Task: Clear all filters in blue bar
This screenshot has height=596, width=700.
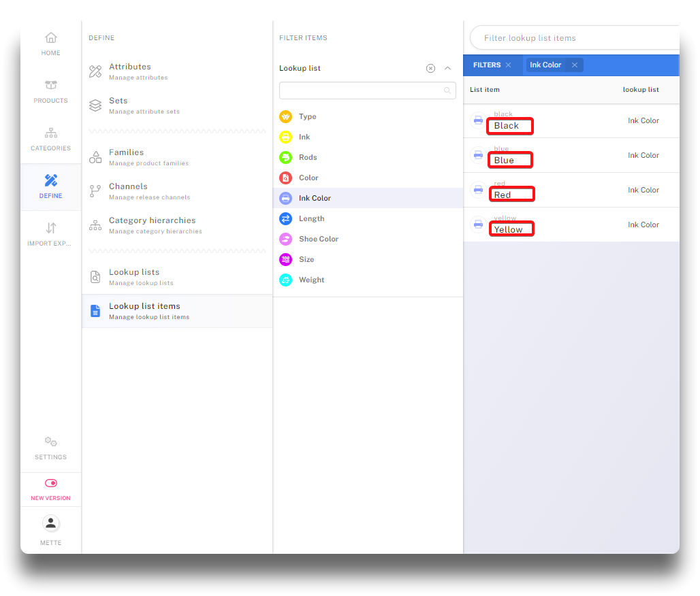Action: 508,65
